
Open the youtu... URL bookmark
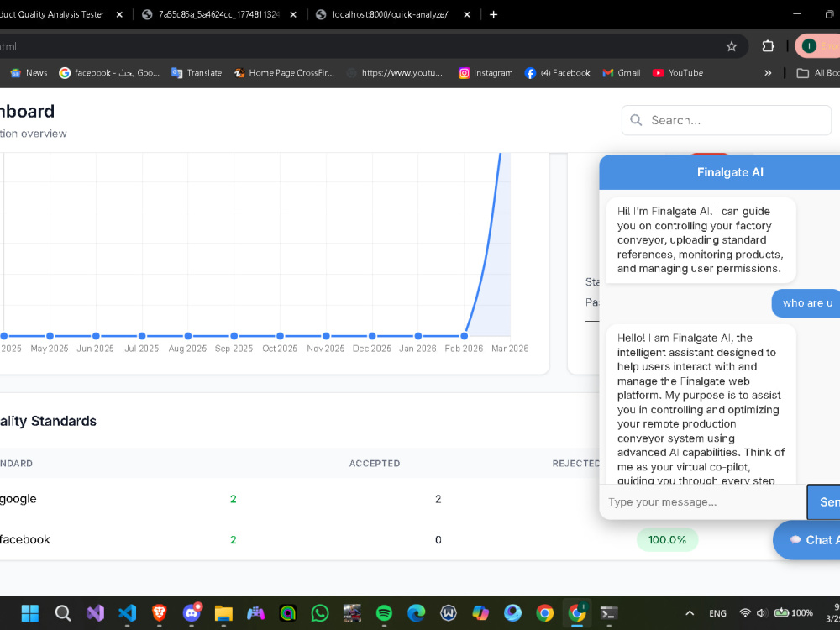[x=395, y=73]
